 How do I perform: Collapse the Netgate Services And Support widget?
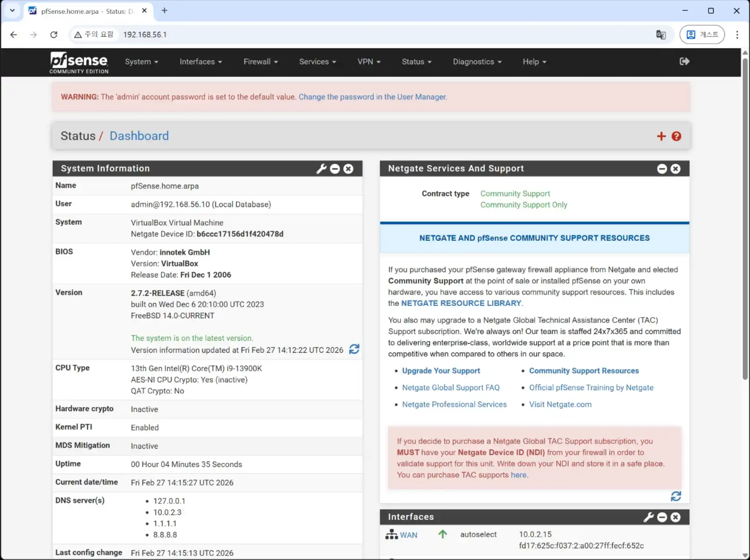pos(662,169)
